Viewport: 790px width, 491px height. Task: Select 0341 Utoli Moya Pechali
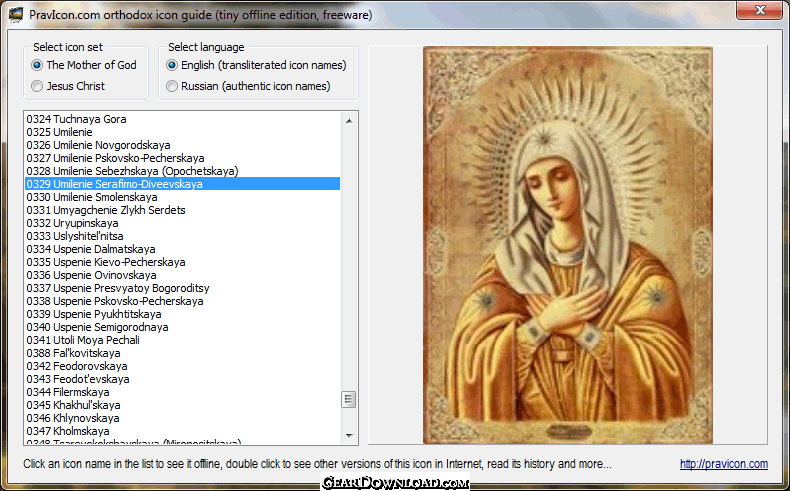click(x=183, y=340)
